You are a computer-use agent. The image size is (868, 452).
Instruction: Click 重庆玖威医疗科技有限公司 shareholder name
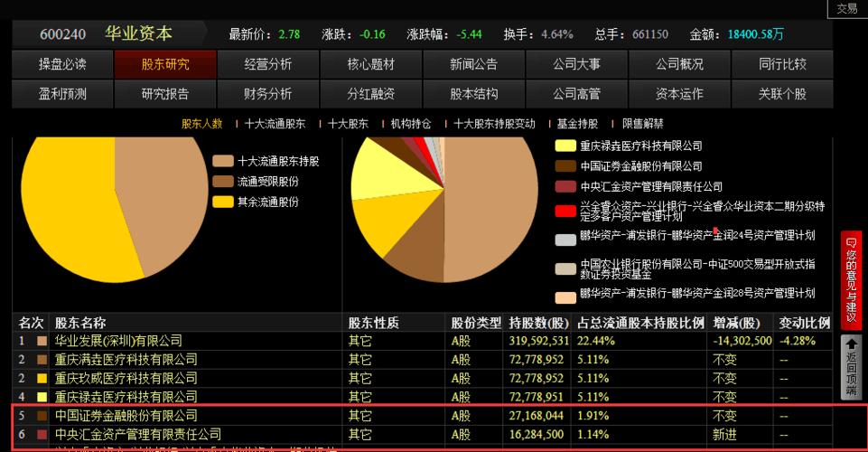tap(126, 379)
